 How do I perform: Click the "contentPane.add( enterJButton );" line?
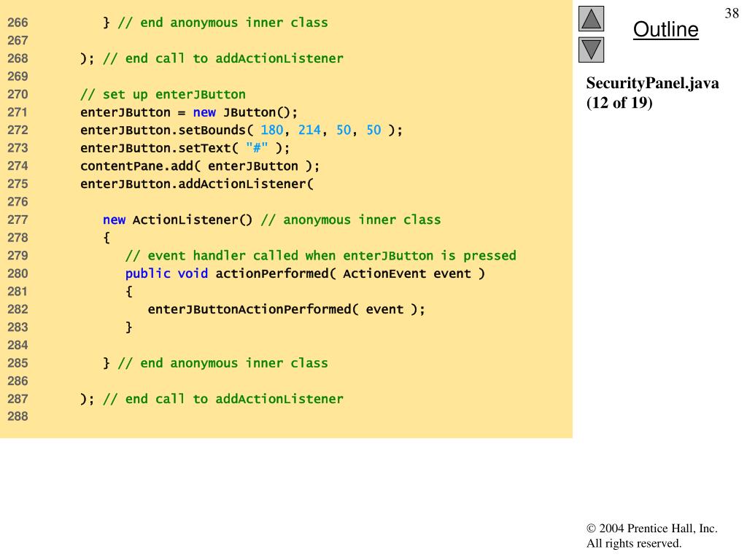pos(200,166)
